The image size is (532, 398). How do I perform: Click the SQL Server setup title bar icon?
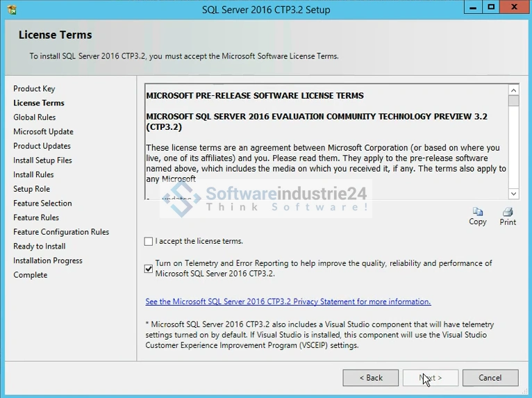(x=11, y=9)
